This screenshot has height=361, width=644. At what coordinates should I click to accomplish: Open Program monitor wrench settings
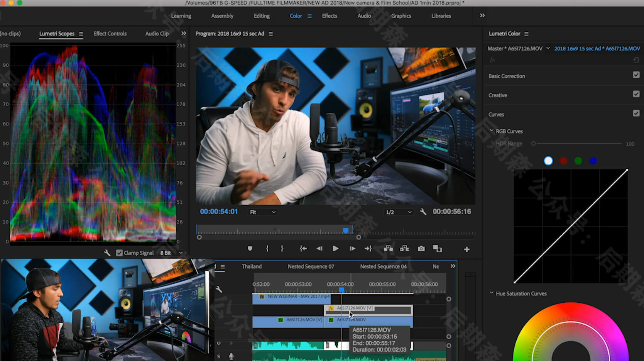tap(423, 212)
